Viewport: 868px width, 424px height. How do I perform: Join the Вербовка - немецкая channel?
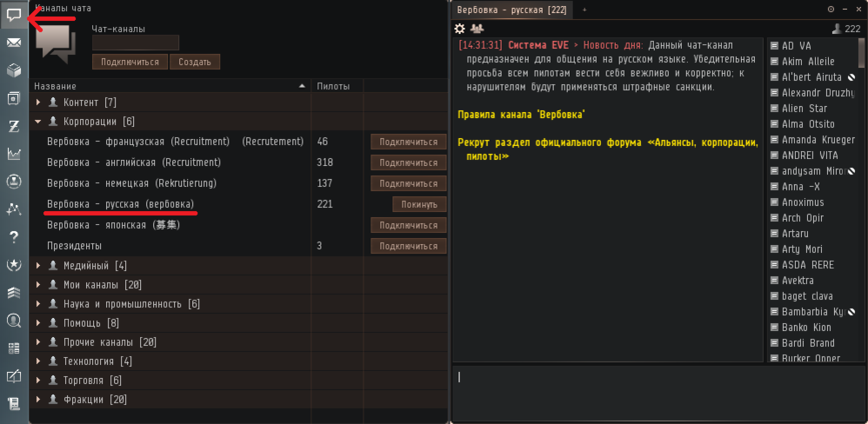(x=409, y=183)
